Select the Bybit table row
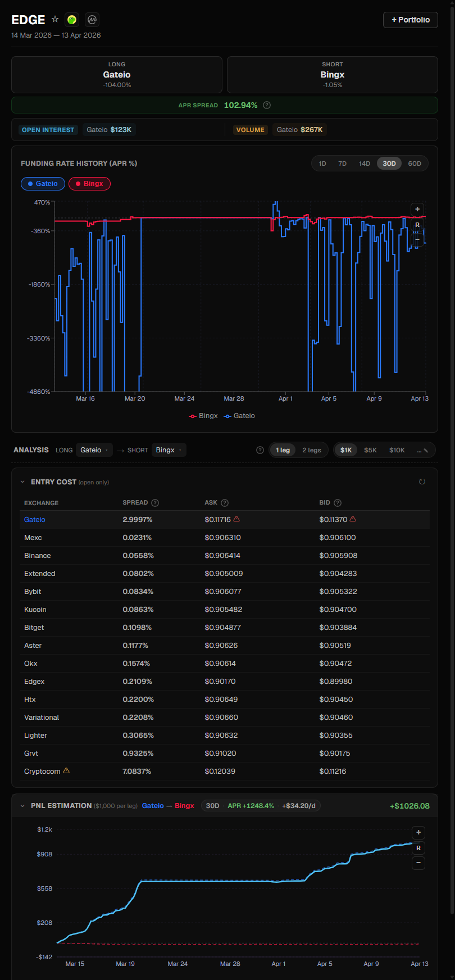The image size is (455, 980). click(x=225, y=592)
